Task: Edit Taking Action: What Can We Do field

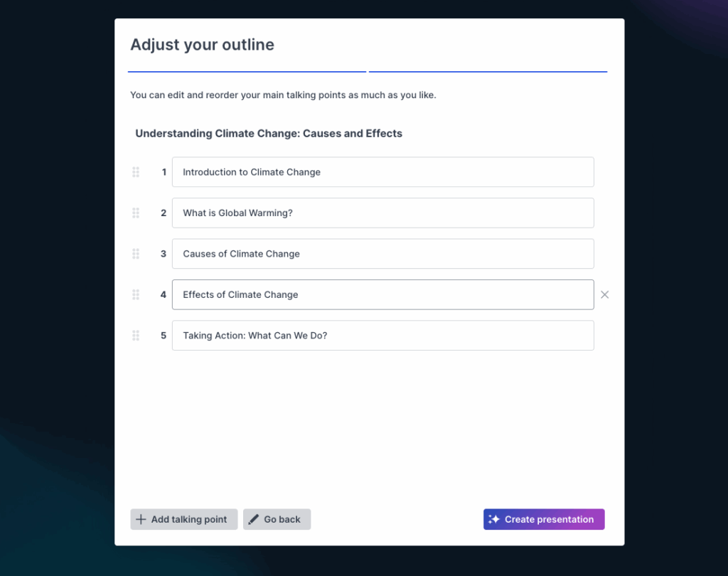Action: pos(383,336)
